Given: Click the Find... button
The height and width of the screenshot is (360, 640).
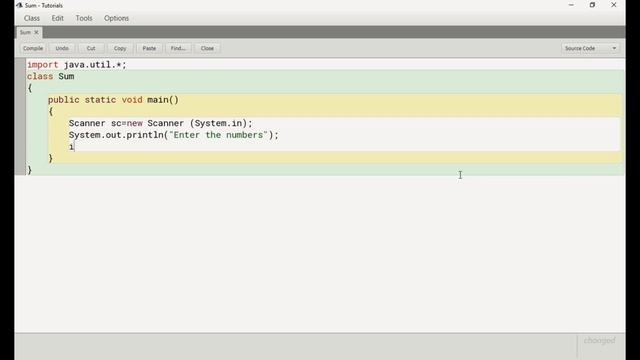Looking at the screenshot, I should pyautogui.click(x=178, y=48).
